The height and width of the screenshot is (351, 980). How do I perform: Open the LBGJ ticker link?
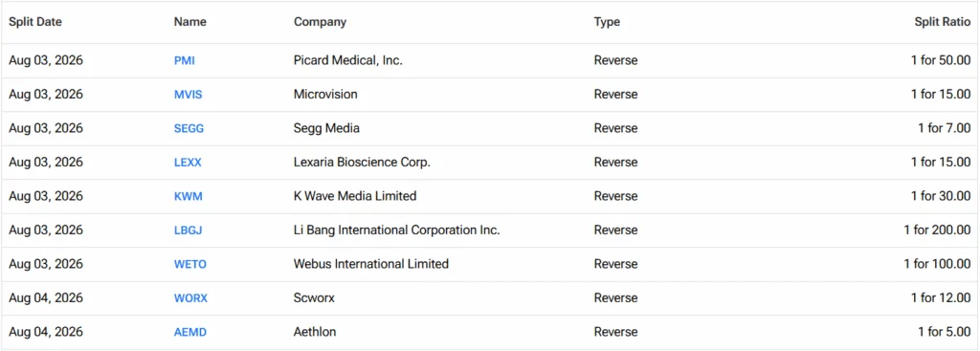coord(189,230)
